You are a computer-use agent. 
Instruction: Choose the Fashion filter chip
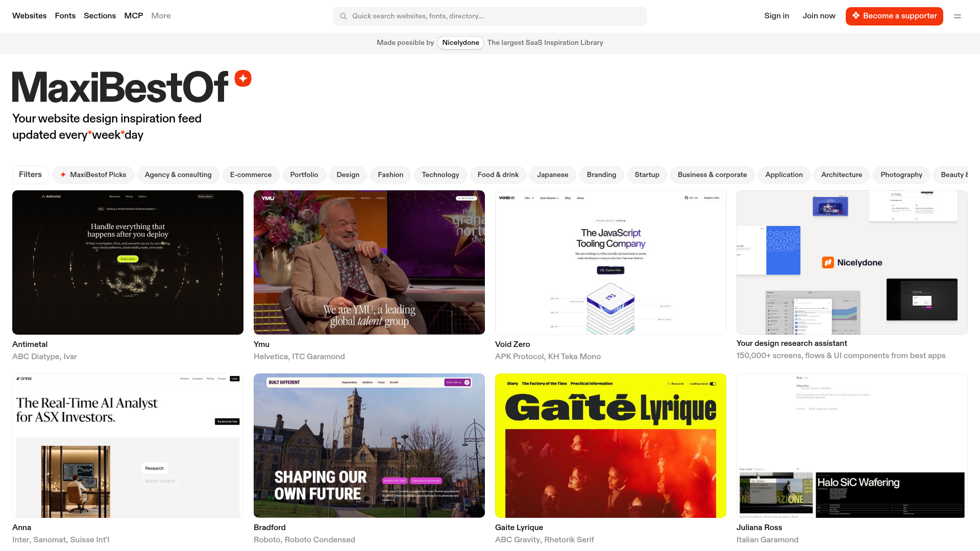tap(390, 174)
